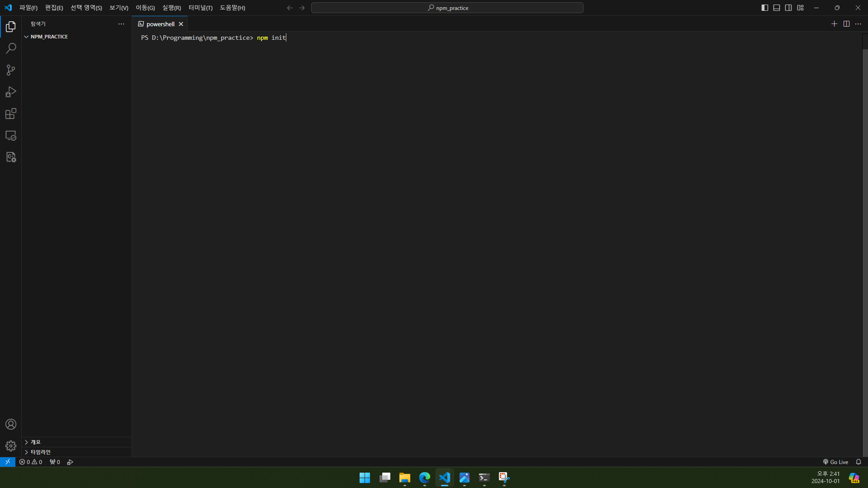Click the remote window status bar icon
868x488 pixels.
click(x=8, y=462)
